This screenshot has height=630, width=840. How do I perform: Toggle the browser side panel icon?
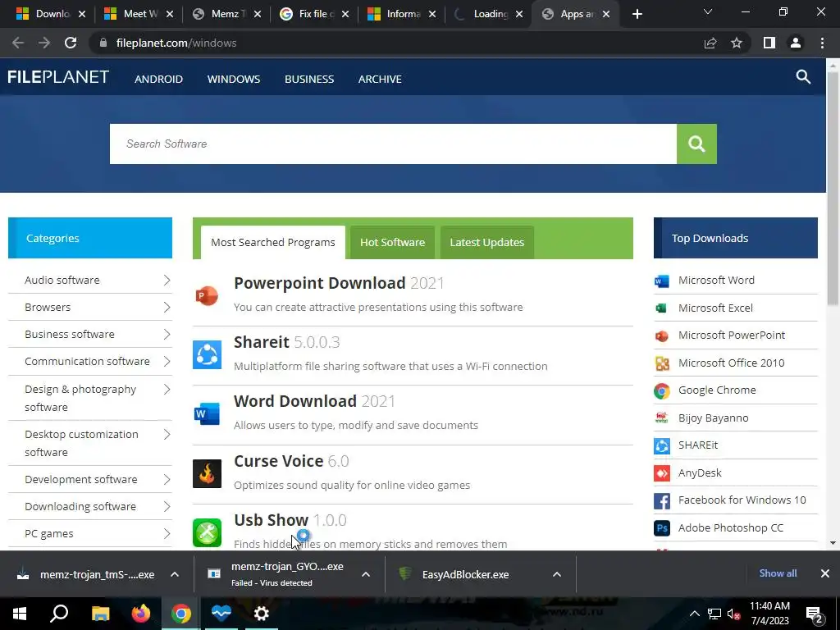(x=769, y=43)
